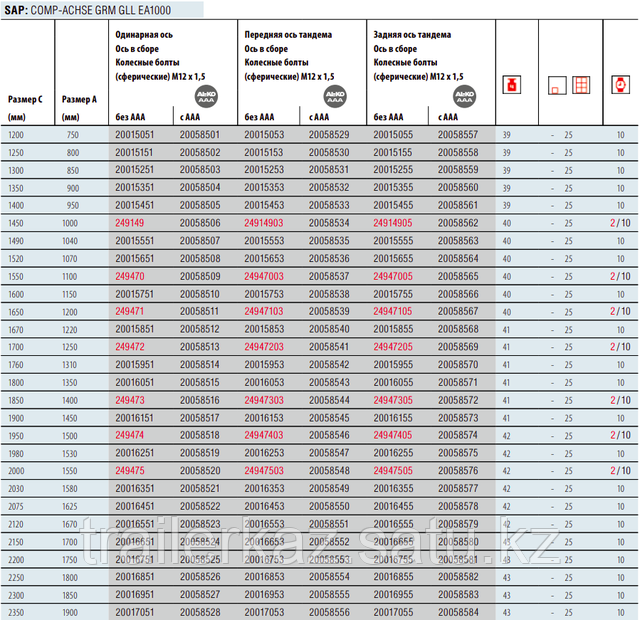
Task: Click size C value 2350
Action: pyautogui.click(x=16, y=613)
